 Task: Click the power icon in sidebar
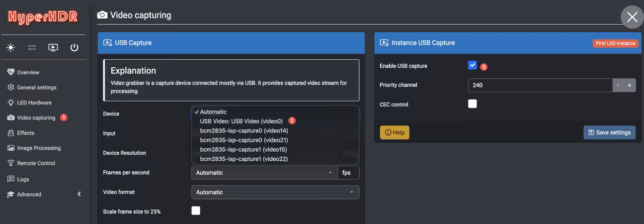click(x=74, y=48)
